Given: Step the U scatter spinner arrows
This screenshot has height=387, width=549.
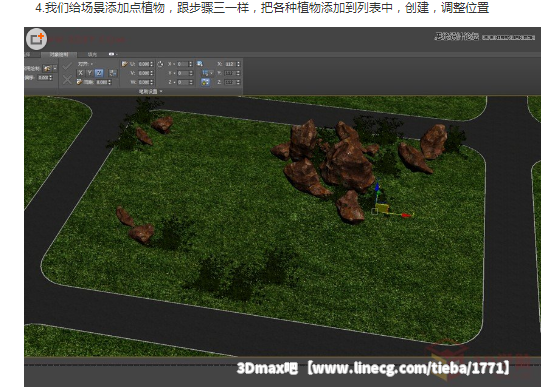Looking at the screenshot, I should tap(152, 64).
